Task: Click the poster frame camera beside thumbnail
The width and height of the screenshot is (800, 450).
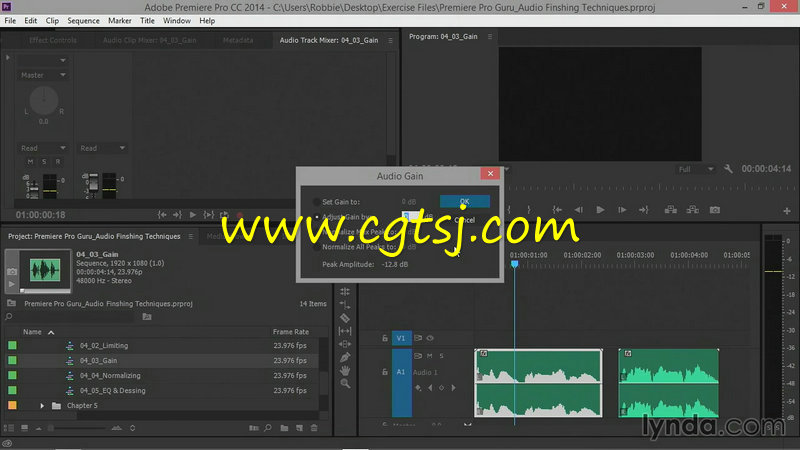Action: point(12,271)
